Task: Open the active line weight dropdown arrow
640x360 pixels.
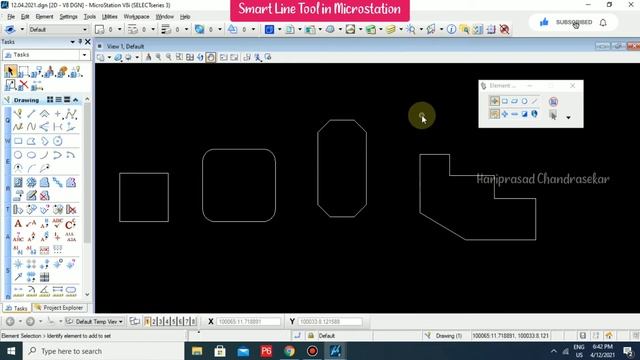Action: [187, 29]
